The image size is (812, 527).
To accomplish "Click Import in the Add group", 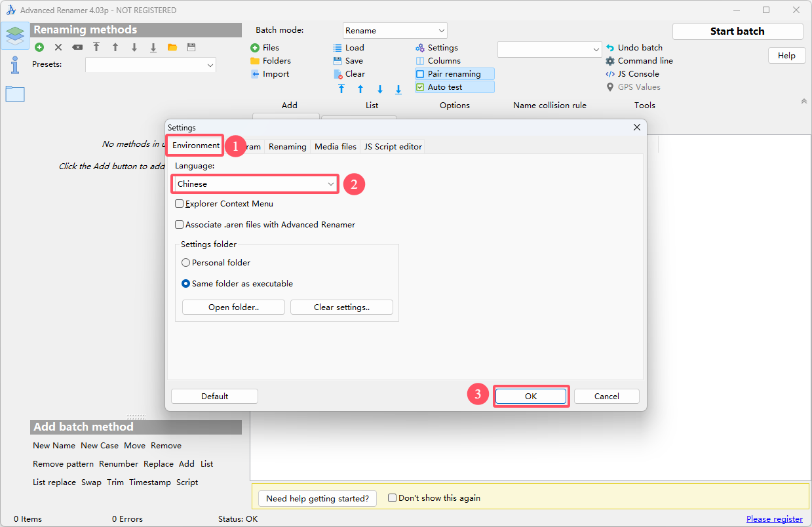I will pyautogui.click(x=270, y=74).
